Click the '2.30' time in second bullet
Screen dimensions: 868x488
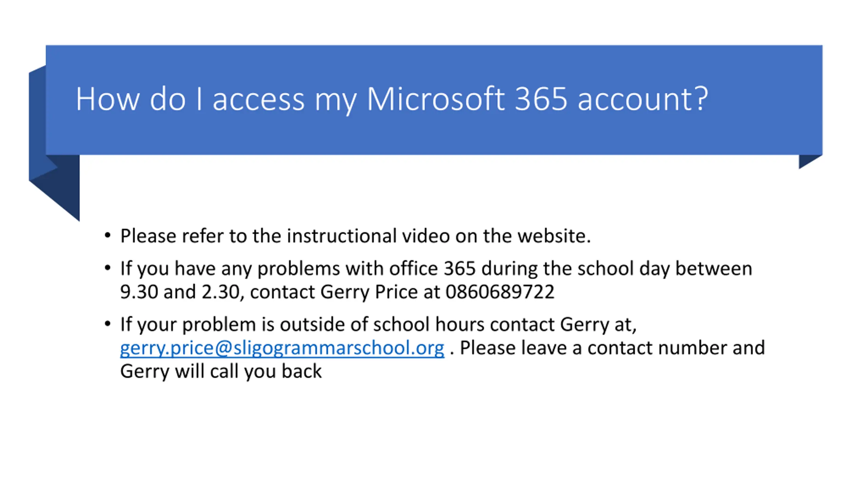point(220,292)
